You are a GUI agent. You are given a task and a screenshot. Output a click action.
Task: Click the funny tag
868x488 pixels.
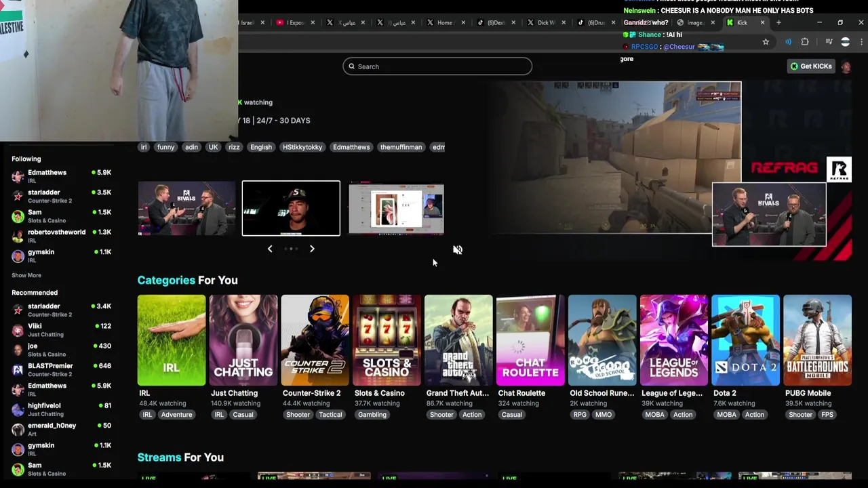[165, 147]
